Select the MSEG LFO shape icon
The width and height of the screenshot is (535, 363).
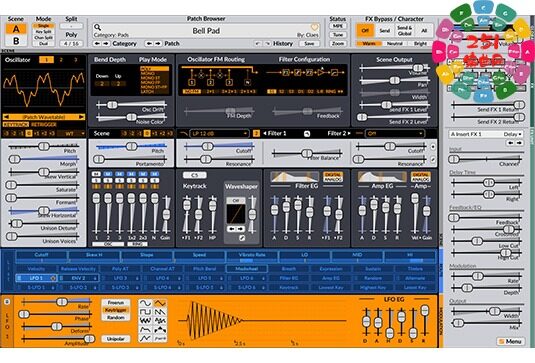[x=145, y=338]
